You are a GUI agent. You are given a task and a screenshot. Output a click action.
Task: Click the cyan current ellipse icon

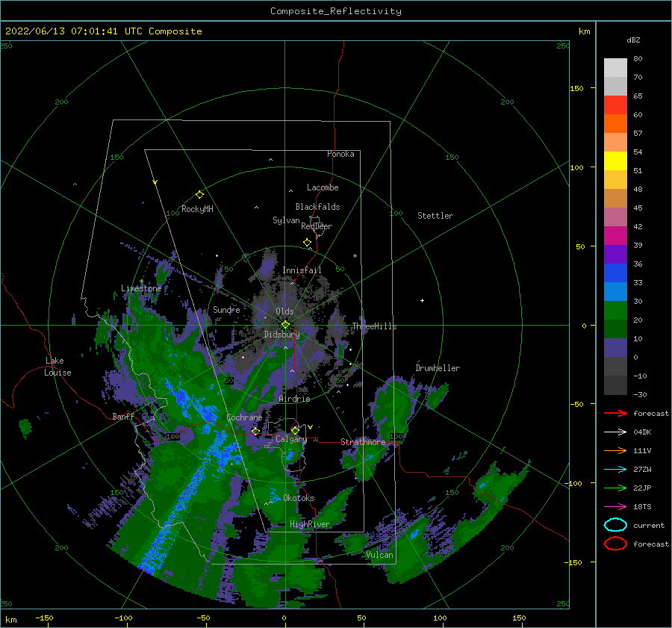pyautogui.click(x=615, y=525)
